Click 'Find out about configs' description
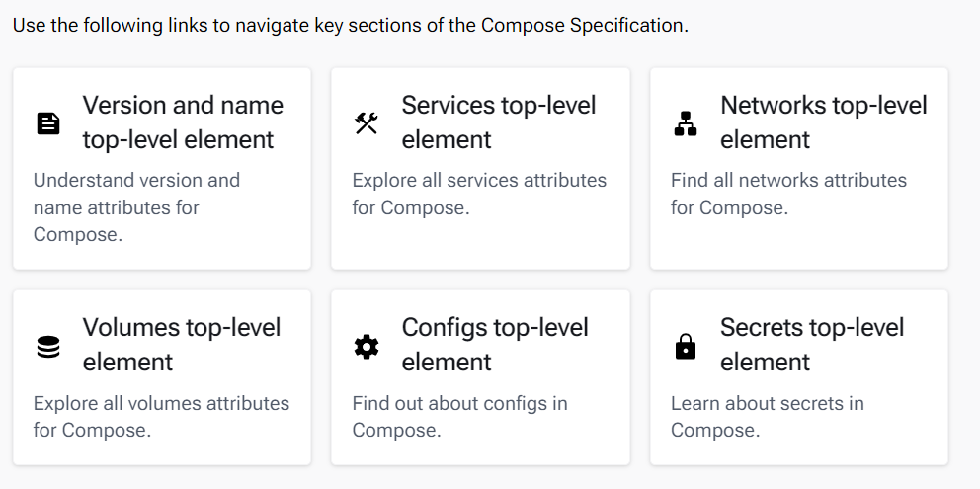 click(x=459, y=416)
